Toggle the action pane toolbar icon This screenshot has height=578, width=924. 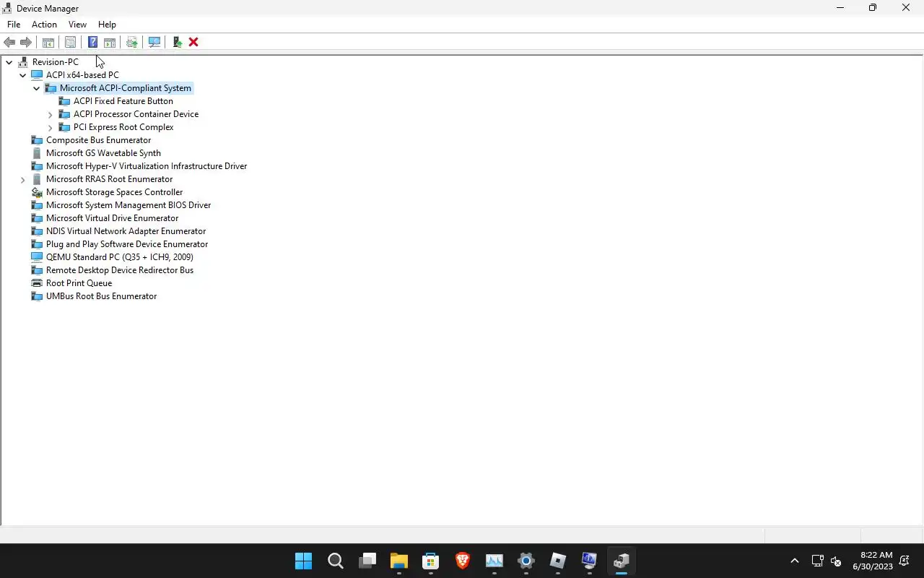tap(110, 42)
